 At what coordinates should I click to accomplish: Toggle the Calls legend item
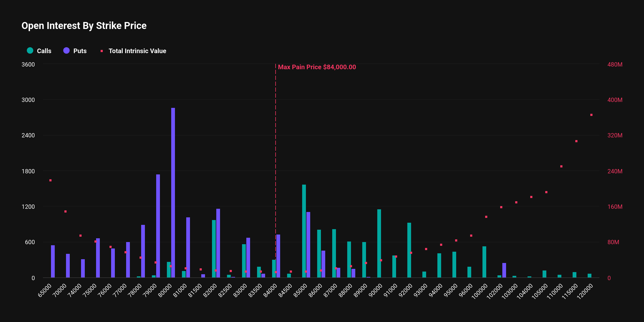44,51
